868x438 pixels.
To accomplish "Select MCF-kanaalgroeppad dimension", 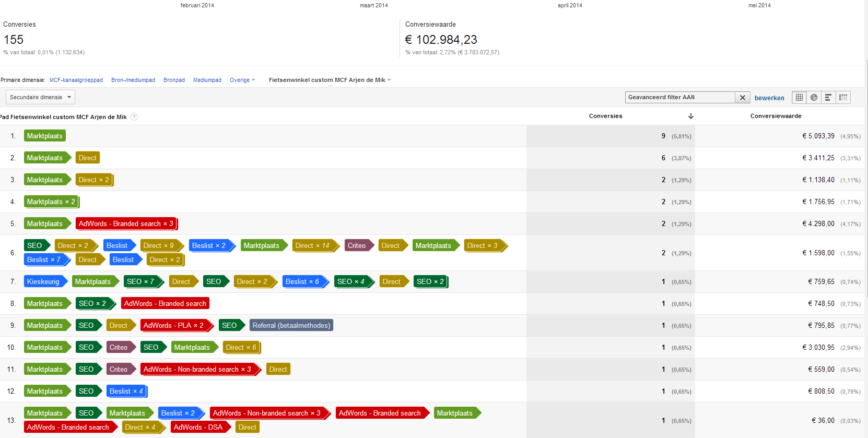I will pos(76,80).
